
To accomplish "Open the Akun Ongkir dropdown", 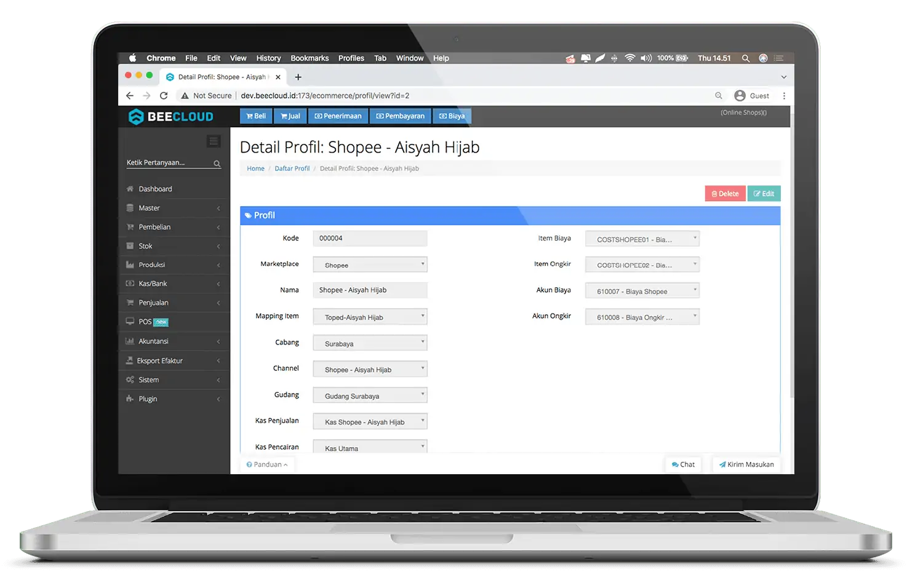I will click(642, 317).
